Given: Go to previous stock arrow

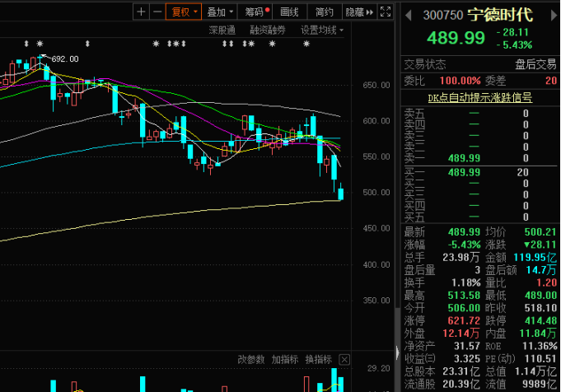Looking at the screenshot, I should coord(409,16).
